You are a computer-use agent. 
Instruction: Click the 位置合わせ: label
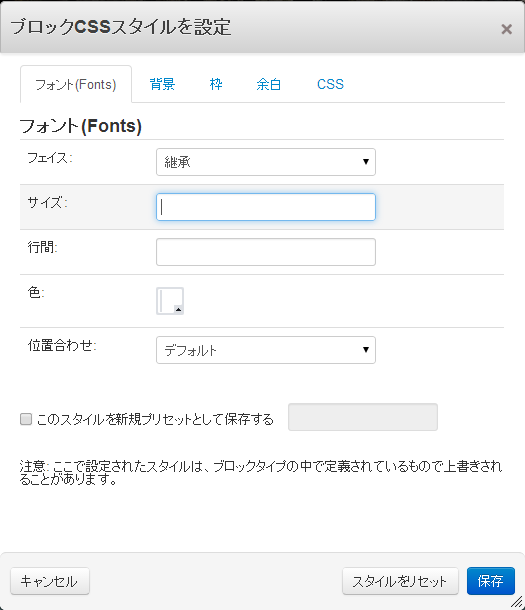62,345
